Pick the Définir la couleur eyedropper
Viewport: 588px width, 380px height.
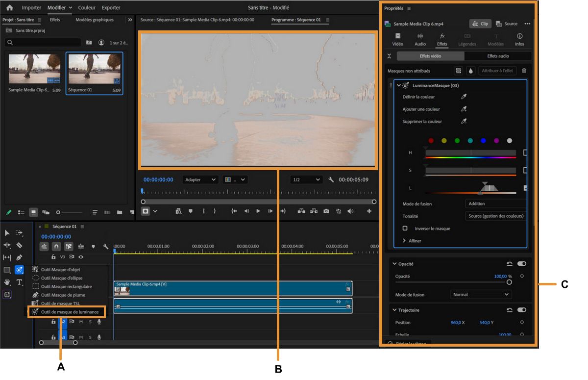(x=464, y=97)
